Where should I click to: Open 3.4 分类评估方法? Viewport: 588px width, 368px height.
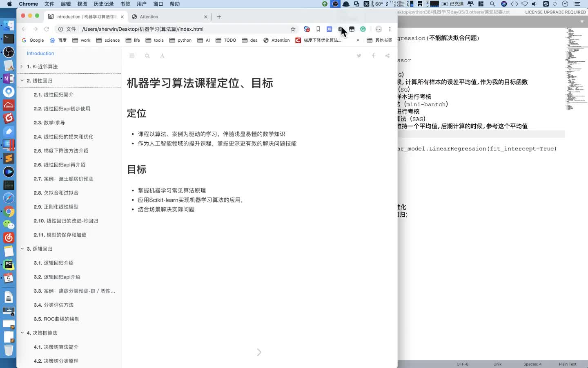tap(53, 305)
